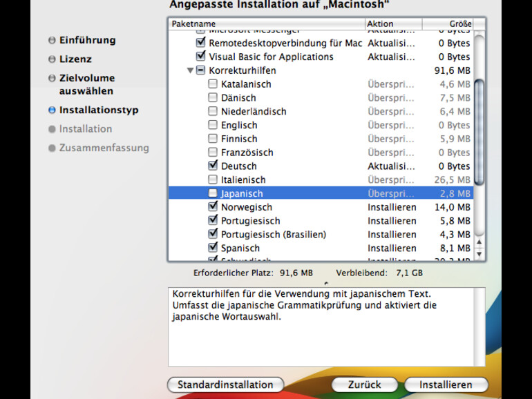532x399 pixels.
Task: Select the Zielvolume auswählen step
Action: [87, 84]
